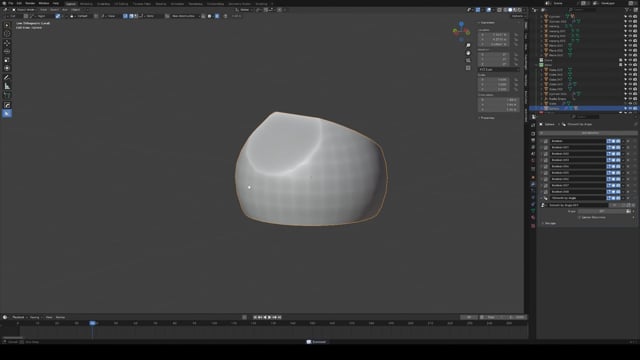Open the outliner filter funnel
Screen dimensions: 640x360
pos(628,10)
